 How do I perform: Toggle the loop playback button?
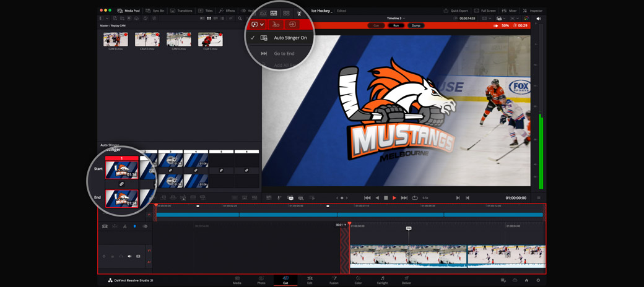(415, 198)
